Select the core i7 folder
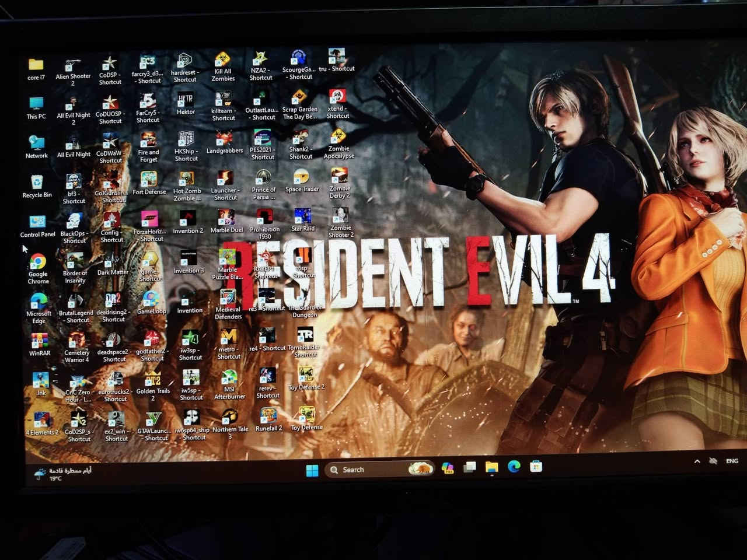This screenshot has height=560, width=747. tap(36, 65)
